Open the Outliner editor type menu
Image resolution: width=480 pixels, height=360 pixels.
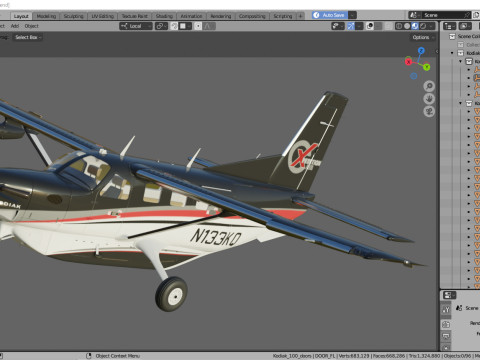click(x=449, y=26)
